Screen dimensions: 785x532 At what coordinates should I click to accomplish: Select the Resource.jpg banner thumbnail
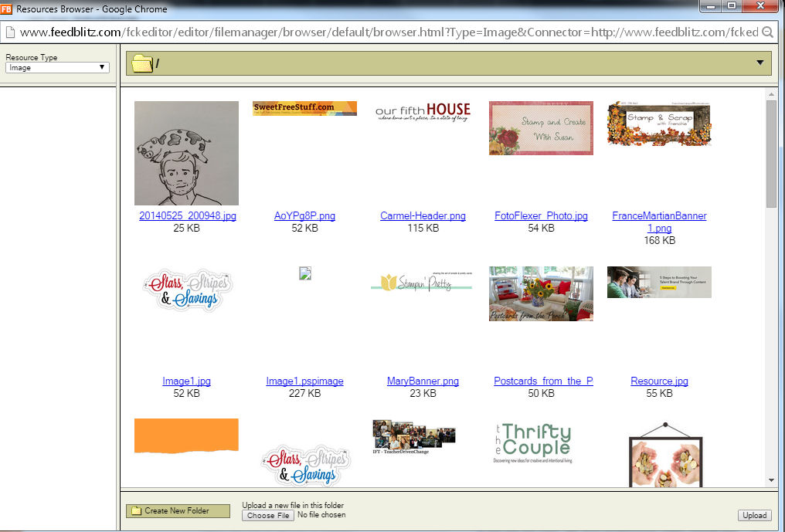(659, 283)
